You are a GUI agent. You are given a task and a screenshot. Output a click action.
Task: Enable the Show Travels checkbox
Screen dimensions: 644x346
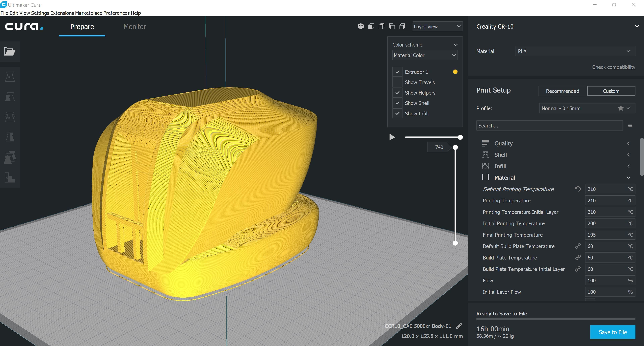point(397,82)
